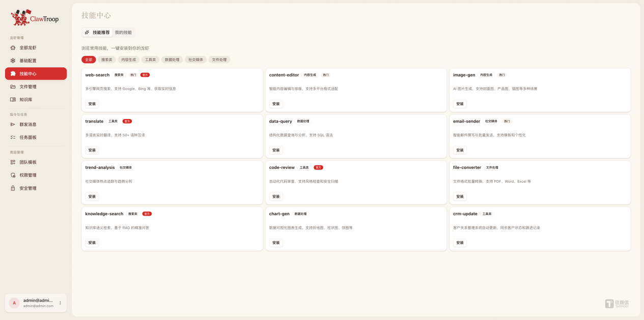Filter skills by 搜索类 category

[106, 60]
